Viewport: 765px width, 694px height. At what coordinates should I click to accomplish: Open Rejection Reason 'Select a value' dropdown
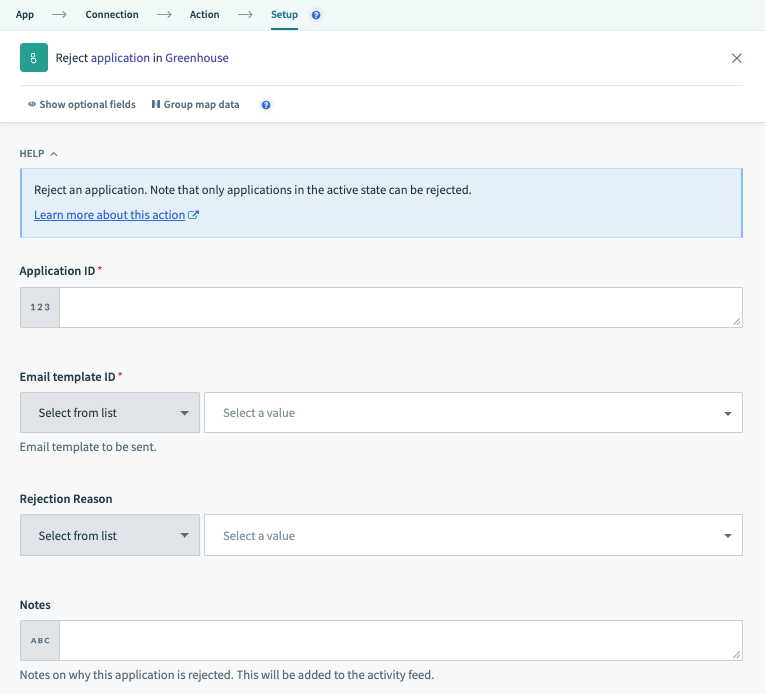473,536
